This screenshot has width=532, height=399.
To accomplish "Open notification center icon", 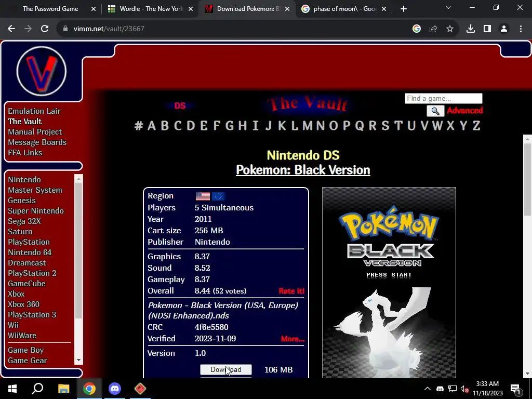I will tap(516, 389).
